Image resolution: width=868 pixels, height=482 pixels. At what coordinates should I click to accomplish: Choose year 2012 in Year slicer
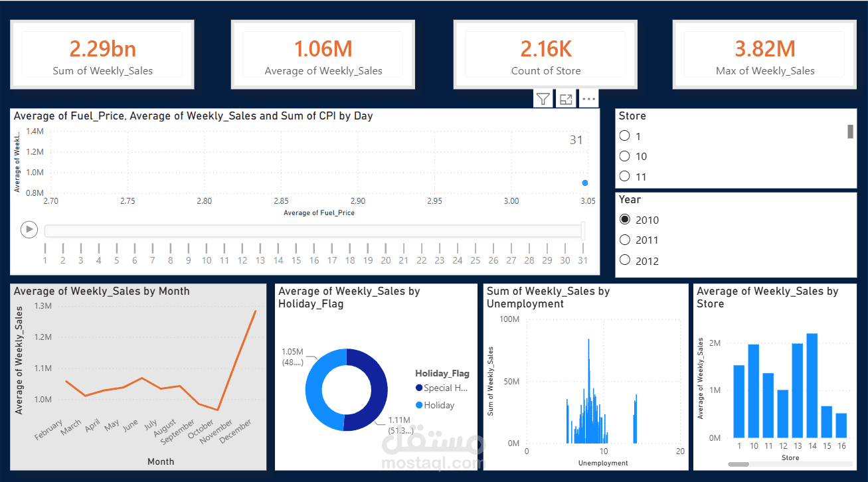point(624,260)
